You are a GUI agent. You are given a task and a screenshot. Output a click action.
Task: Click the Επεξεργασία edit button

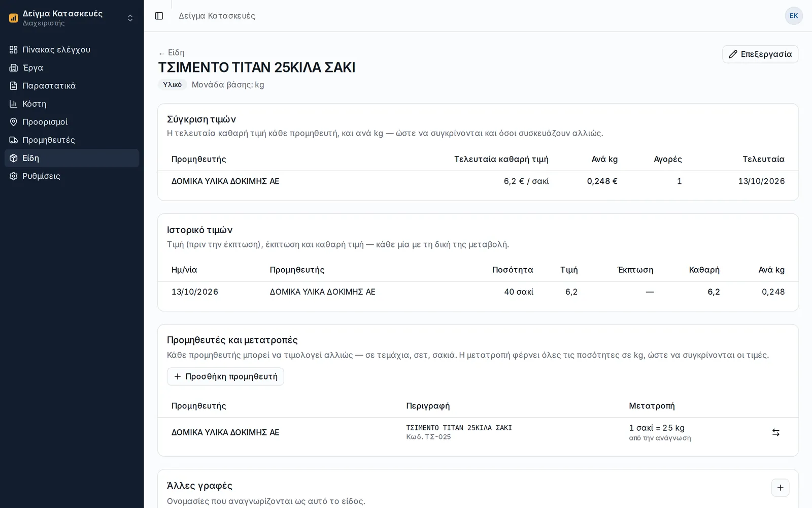pyautogui.click(x=760, y=54)
